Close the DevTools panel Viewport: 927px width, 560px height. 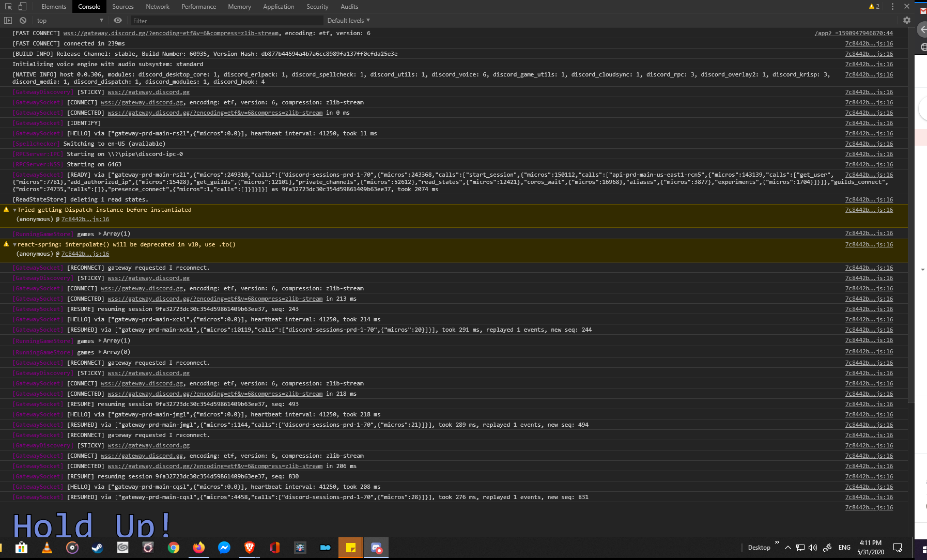(x=907, y=7)
